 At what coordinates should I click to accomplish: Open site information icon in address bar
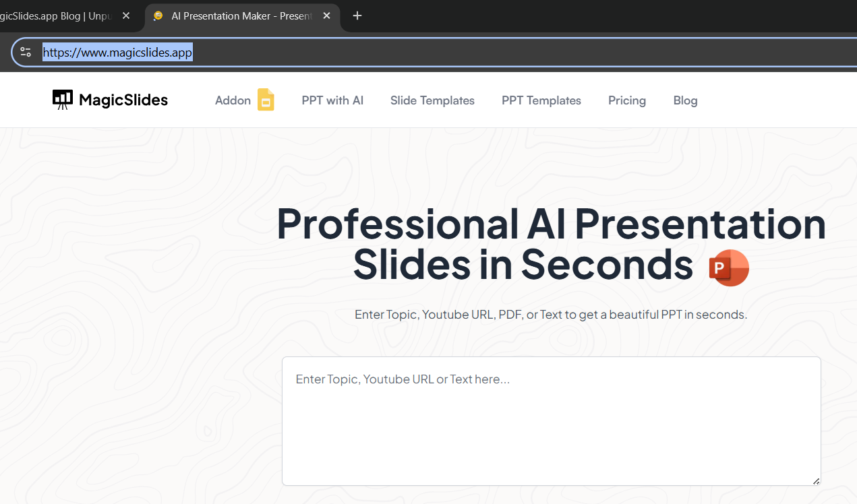coord(26,52)
